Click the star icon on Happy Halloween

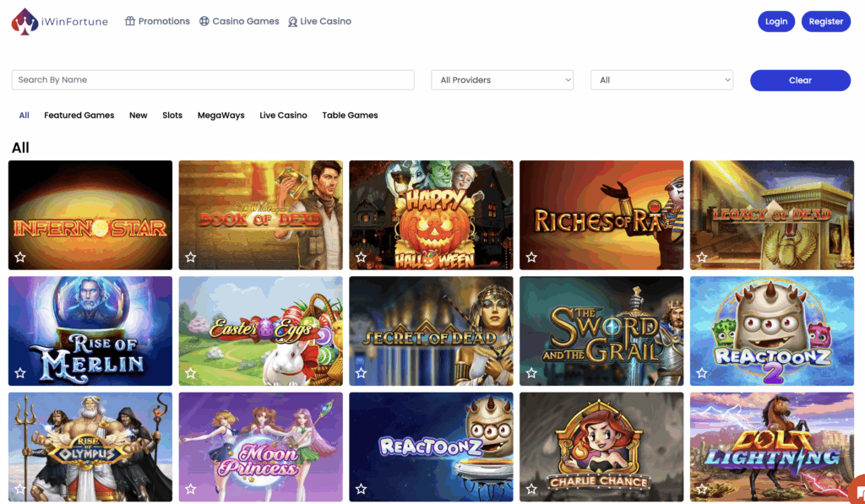(x=361, y=256)
